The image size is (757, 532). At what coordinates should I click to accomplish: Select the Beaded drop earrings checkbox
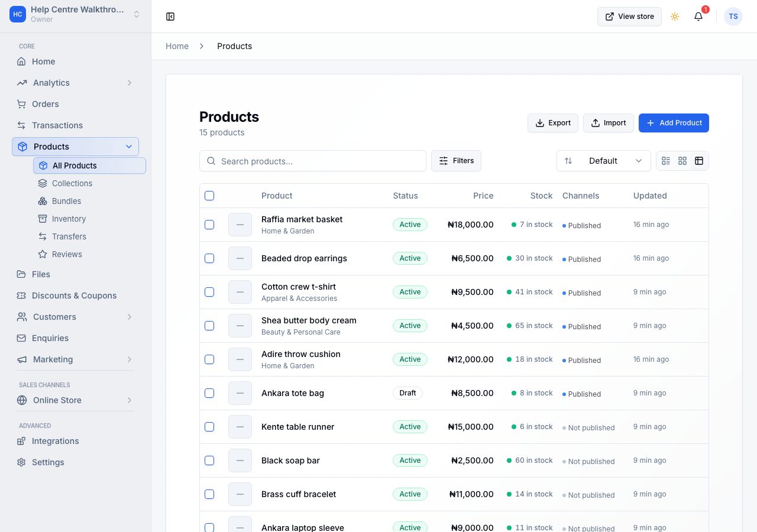pyautogui.click(x=209, y=258)
